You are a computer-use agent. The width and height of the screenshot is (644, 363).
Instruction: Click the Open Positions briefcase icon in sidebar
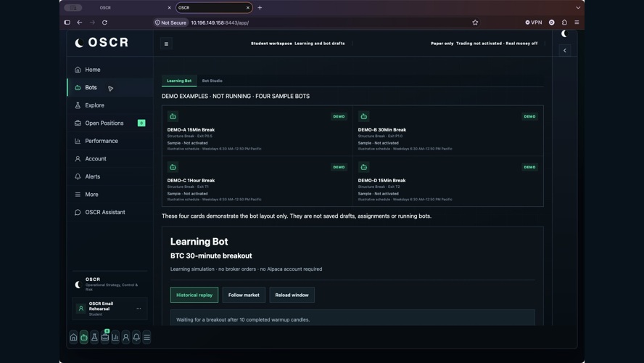78,123
